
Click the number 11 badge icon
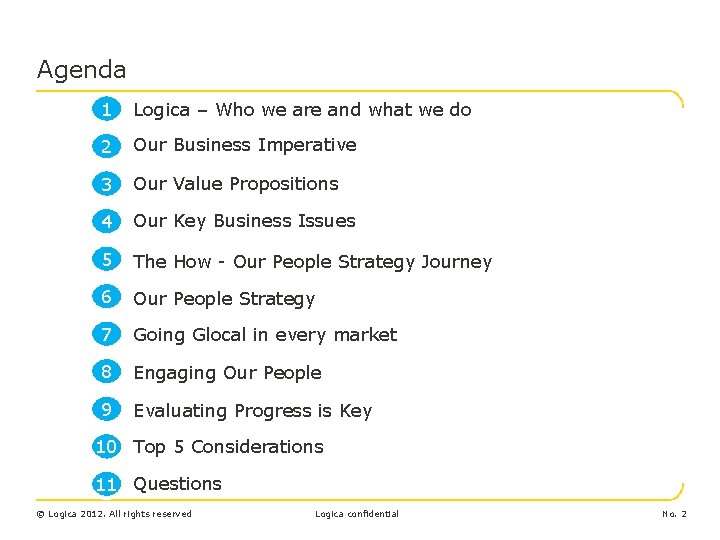[107, 484]
